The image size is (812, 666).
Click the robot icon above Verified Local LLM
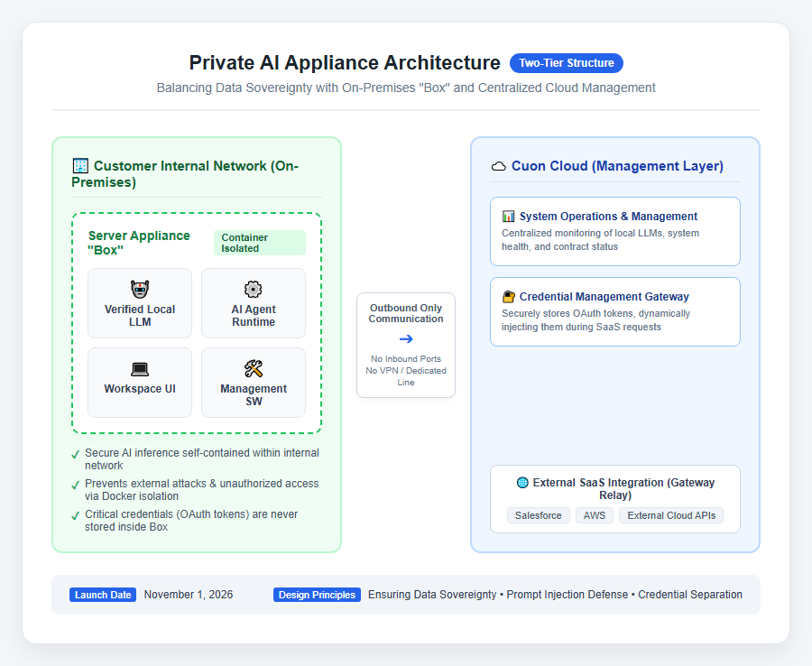tap(140, 290)
